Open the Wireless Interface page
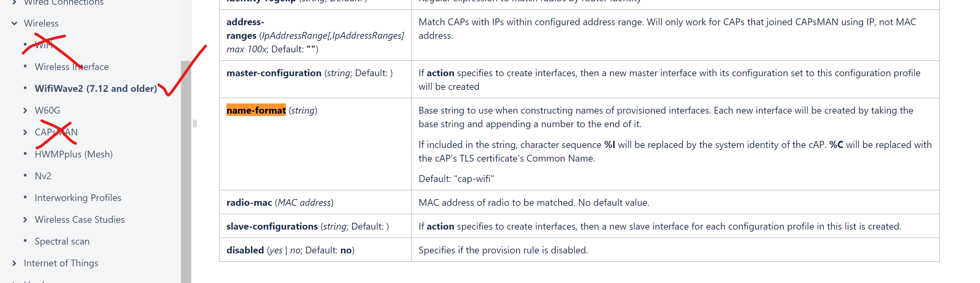 [x=71, y=67]
